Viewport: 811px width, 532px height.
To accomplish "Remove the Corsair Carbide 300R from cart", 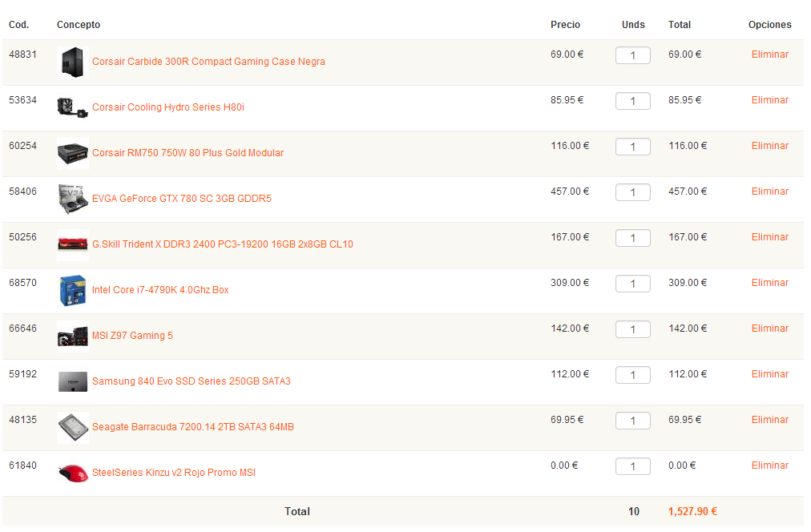I will coord(769,54).
